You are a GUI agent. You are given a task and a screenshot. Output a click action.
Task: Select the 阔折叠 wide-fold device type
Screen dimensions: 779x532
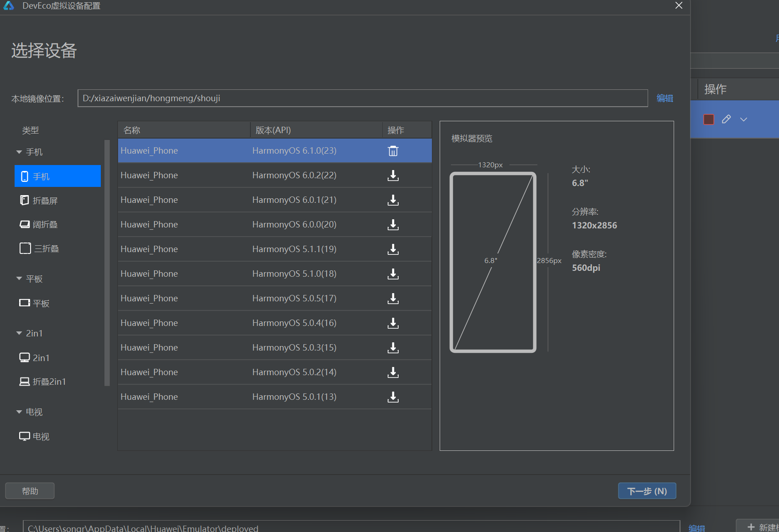(39, 224)
